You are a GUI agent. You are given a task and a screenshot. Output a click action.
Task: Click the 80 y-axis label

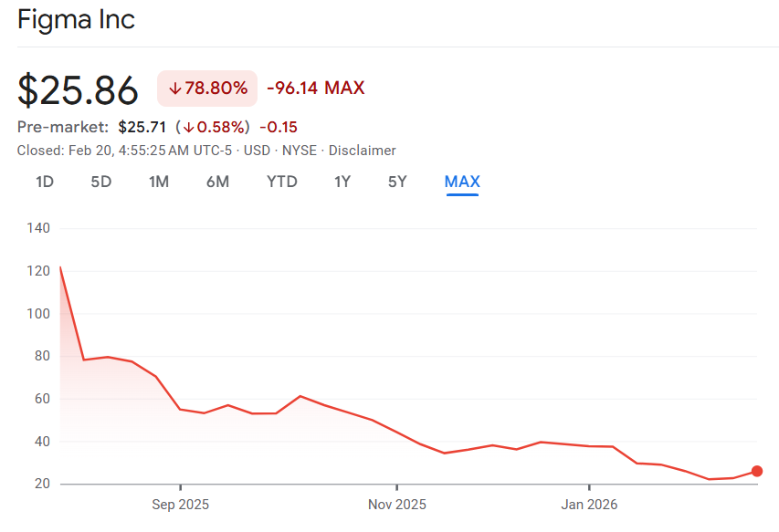42,356
